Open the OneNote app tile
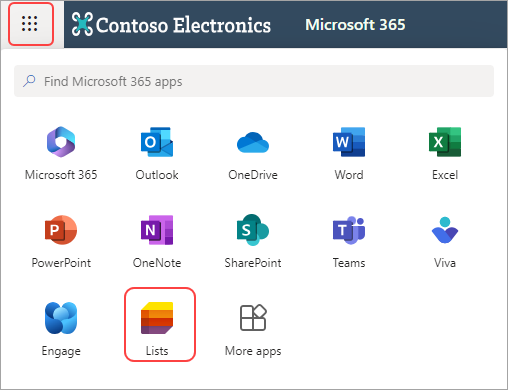 [x=157, y=242]
